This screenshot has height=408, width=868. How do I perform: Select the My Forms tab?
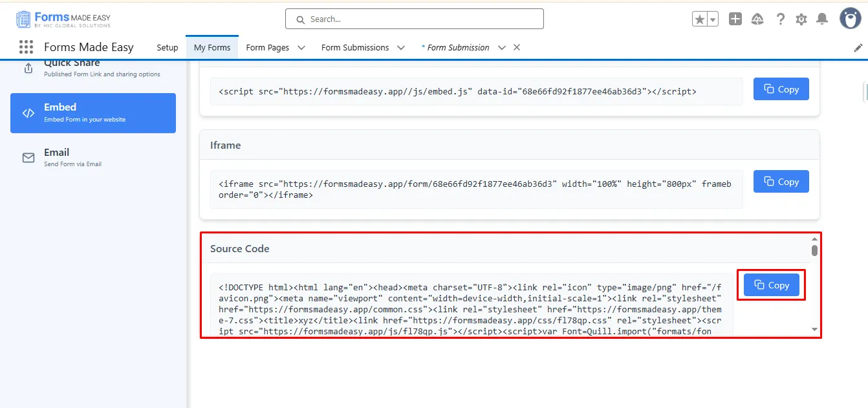pyautogui.click(x=212, y=48)
